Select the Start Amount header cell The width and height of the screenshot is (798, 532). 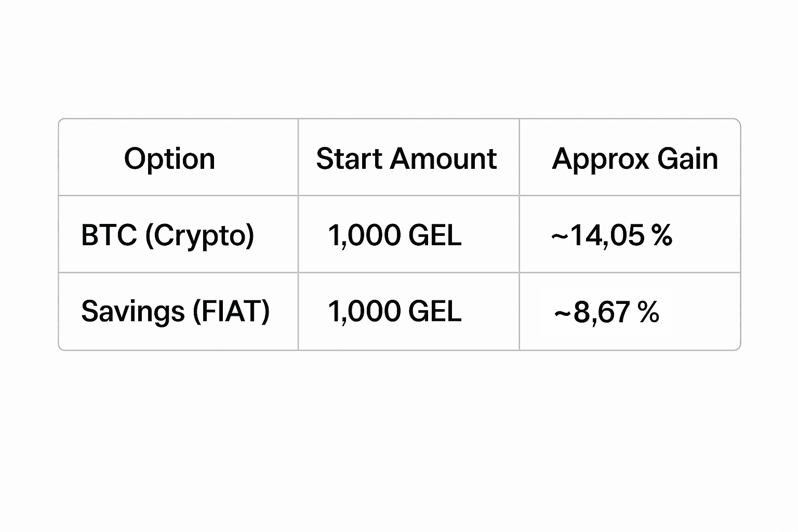click(x=406, y=158)
